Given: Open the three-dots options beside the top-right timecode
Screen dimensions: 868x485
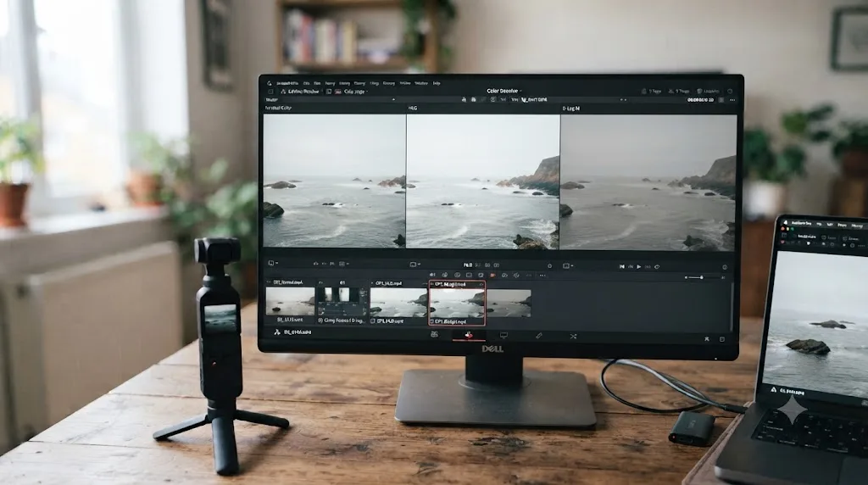Looking at the screenshot, I should (x=732, y=100).
